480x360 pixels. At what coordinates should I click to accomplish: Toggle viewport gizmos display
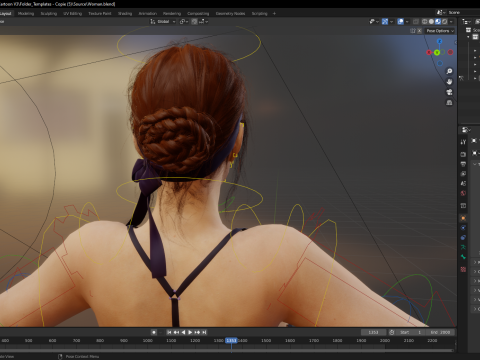point(385,22)
